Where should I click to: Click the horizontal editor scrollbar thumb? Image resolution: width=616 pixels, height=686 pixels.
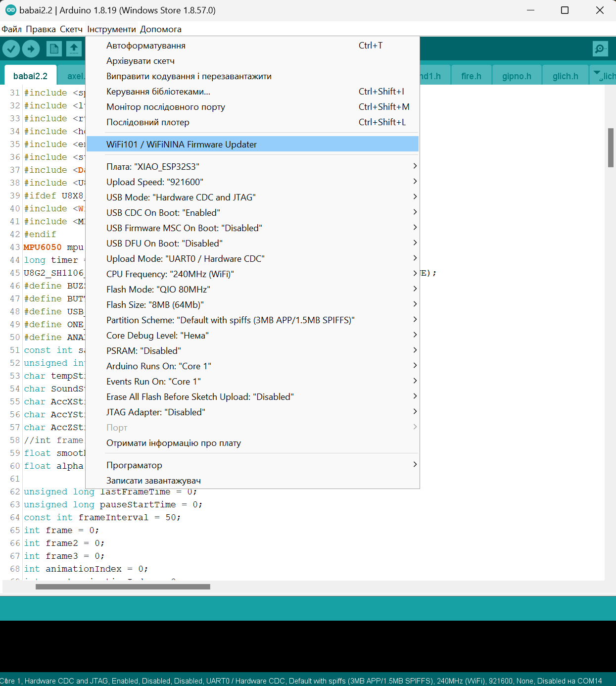coord(123,587)
